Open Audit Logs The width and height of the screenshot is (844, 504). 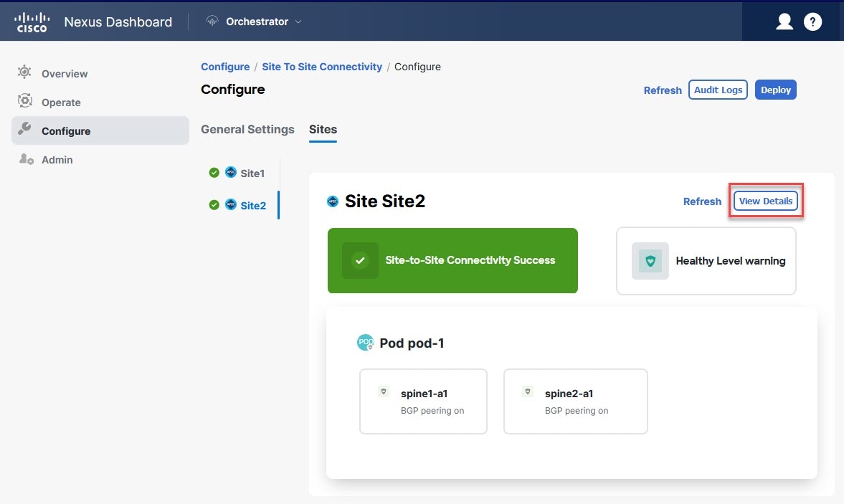(x=718, y=90)
